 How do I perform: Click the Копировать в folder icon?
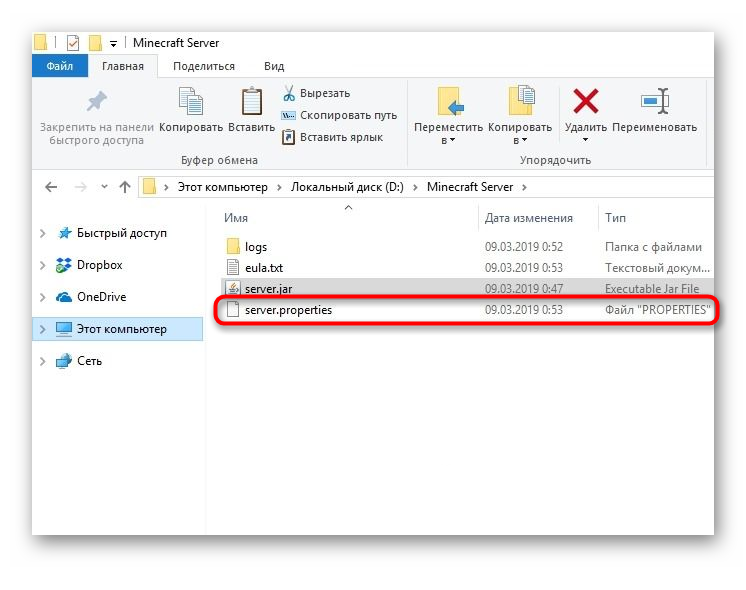coord(521,100)
